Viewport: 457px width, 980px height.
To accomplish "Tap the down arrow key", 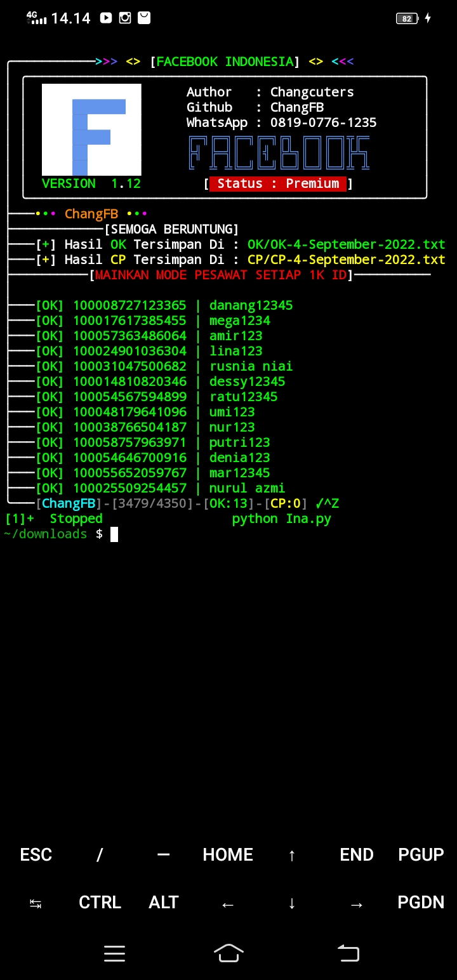I will coord(292,903).
